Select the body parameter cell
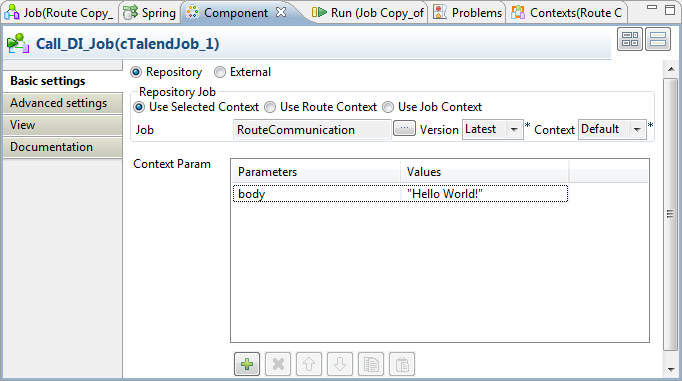682x381 pixels. tap(317, 194)
